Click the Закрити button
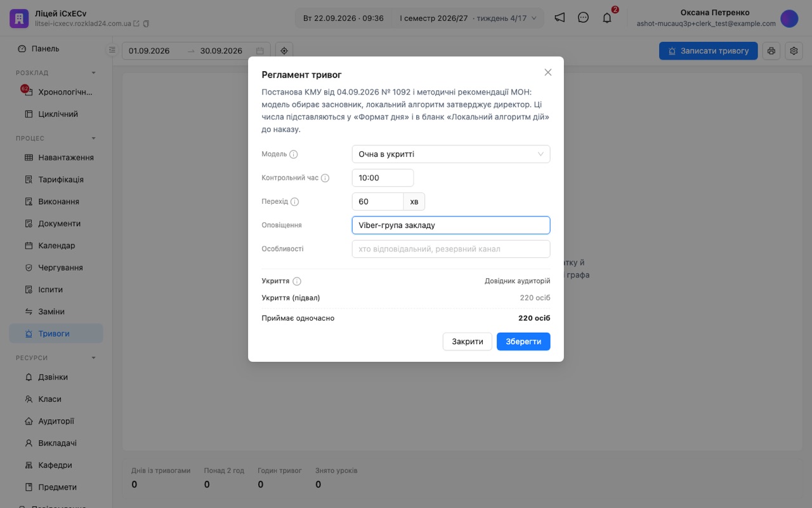The image size is (812, 508). click(x=468, y=342)
